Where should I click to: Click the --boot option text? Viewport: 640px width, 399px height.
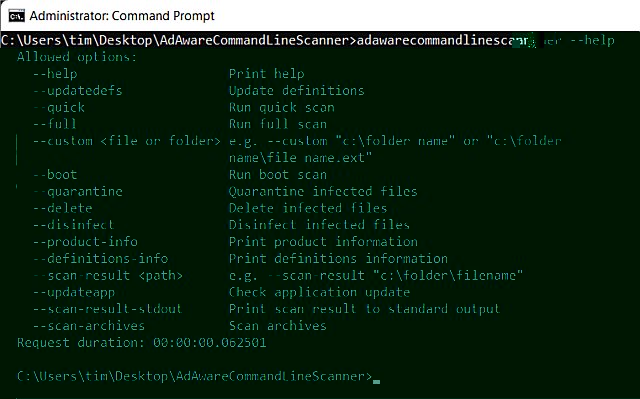point(55,175)
